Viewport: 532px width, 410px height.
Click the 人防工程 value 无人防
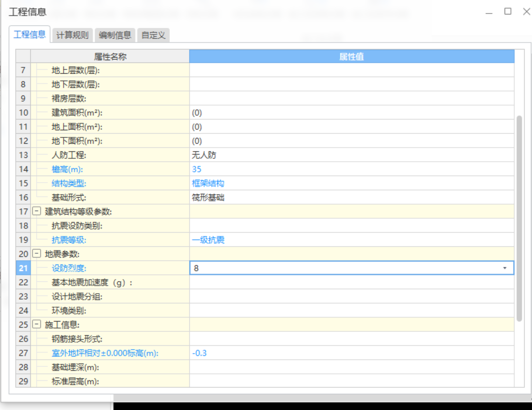tap(204, 155)
